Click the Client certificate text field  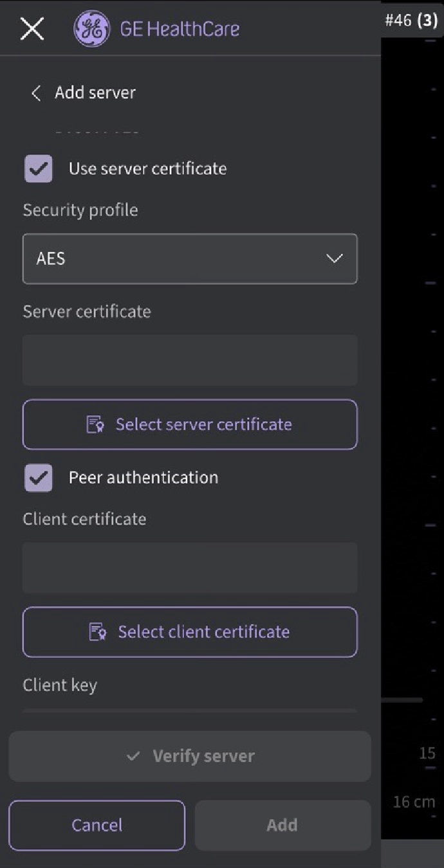(190, 568)
